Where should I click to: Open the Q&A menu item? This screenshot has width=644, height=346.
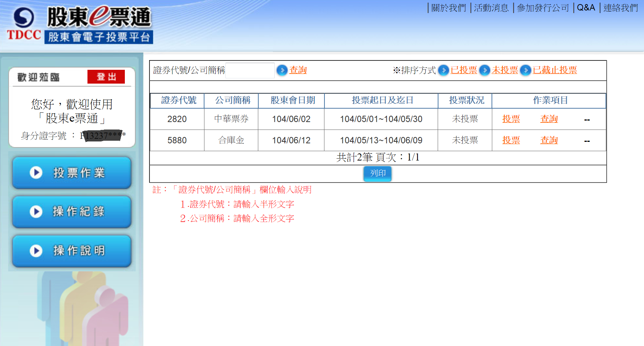(586, 8)
